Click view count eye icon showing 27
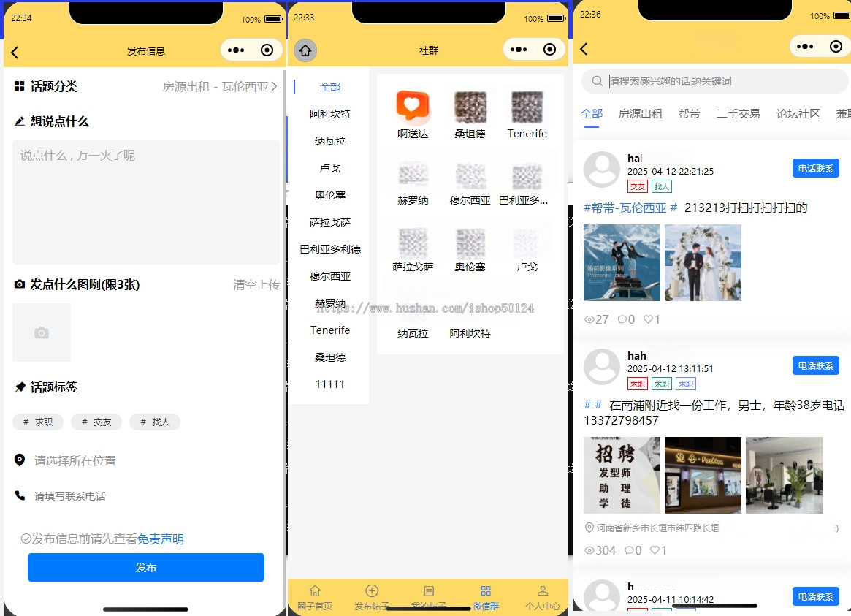This screenshot has width=851, height=616. (x=589, y=319)
